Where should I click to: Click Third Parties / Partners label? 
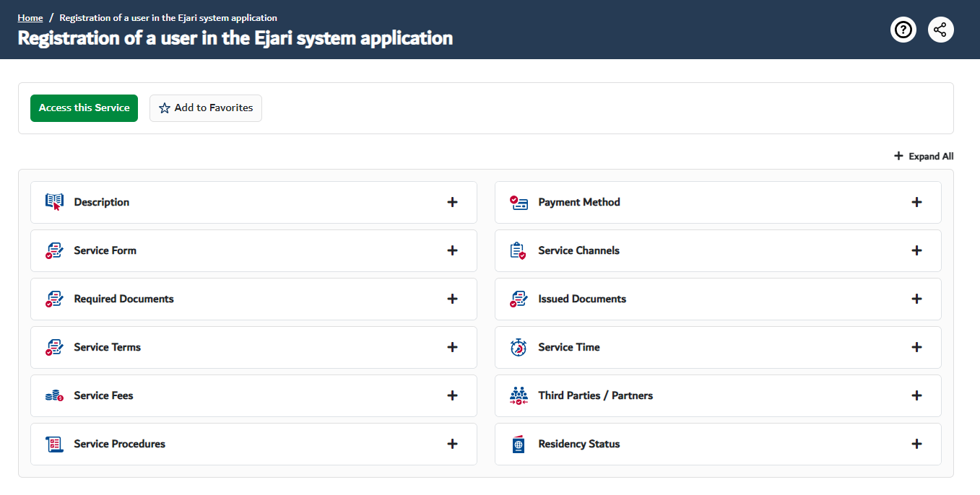[596, 395]
